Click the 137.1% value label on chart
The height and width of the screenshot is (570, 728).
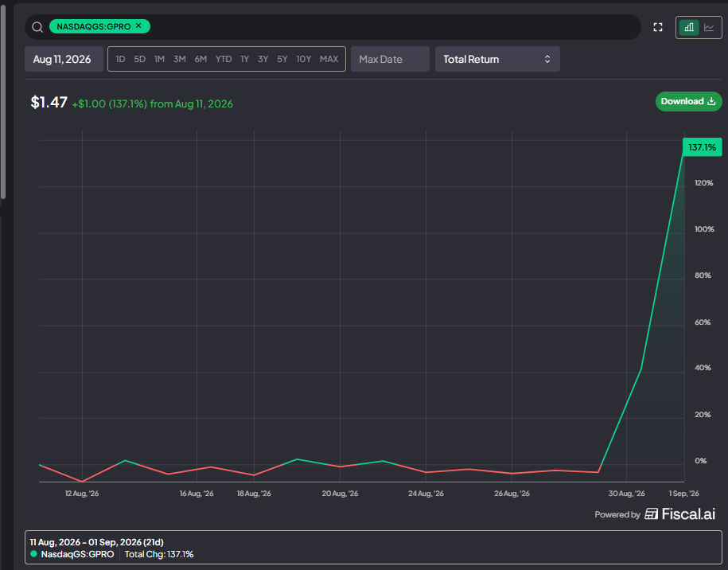pos(702,147)
